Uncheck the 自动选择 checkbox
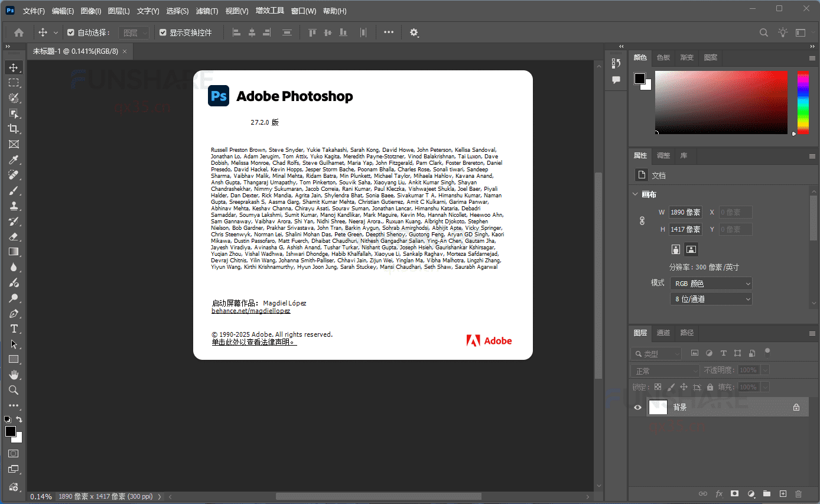The image size is (820, 504). (x=71, y=32)
